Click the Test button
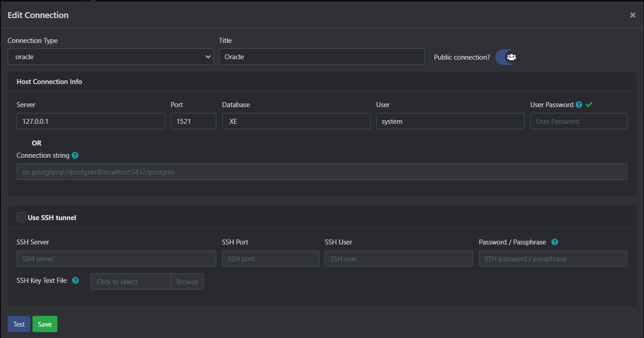This screenshot has height=338, width=644. coord(19,324)
